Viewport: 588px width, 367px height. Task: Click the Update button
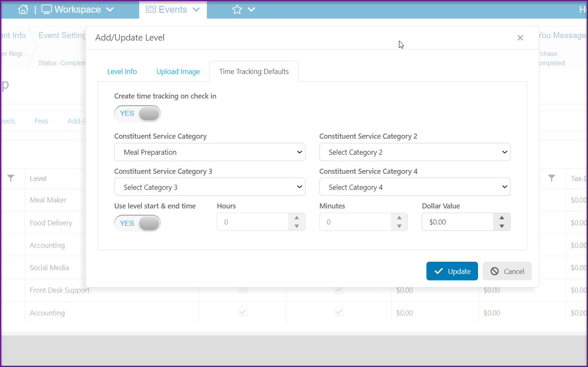point(452,271)
